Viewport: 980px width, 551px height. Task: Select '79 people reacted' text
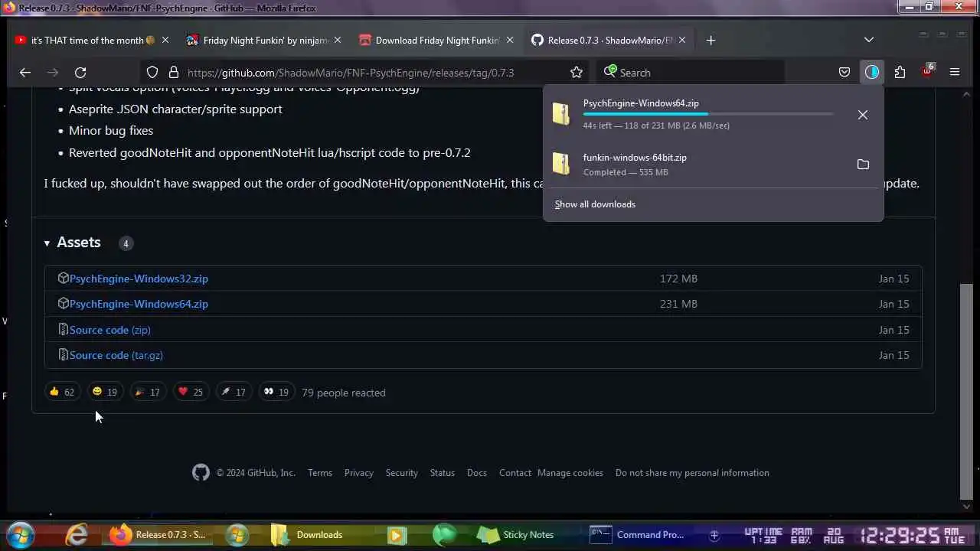point(344,393)
